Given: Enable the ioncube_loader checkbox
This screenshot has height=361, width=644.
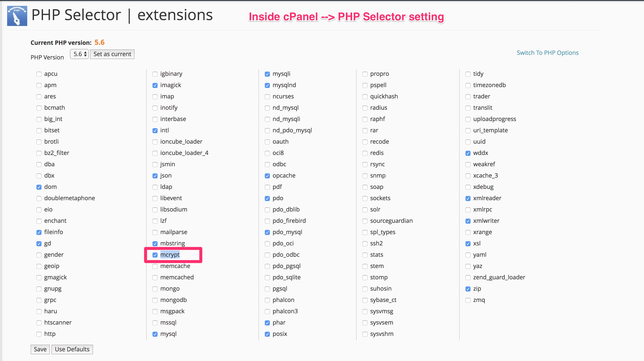Looking at the screenshot, I should (155, 142).
